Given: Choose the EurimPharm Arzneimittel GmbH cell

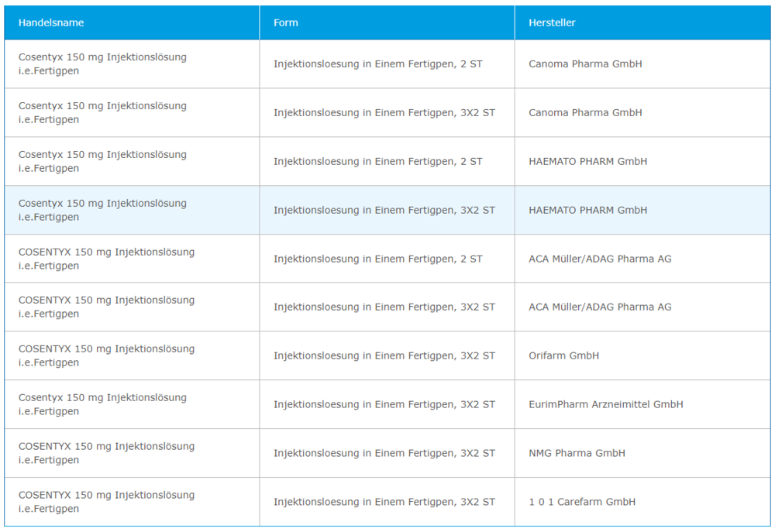Looking at the screenshot, I should tap(605, 405).
